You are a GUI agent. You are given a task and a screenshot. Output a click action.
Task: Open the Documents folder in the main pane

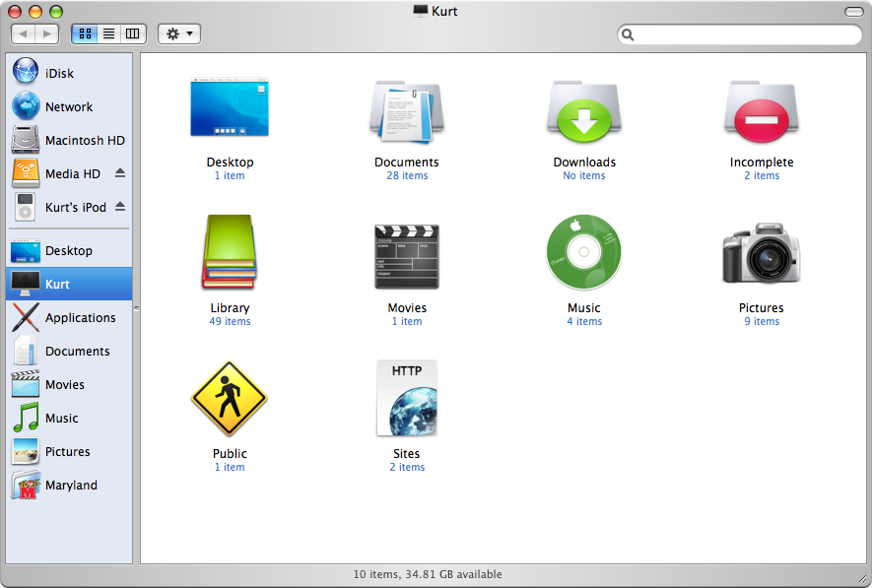click(407, 111)
